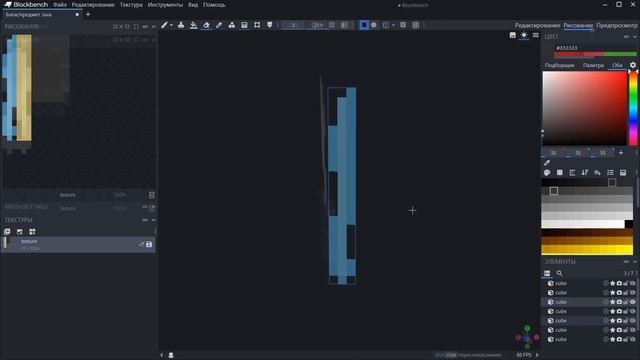
Task: Toggle lock icon of the highlighted cube
Action: (x=626, y=302)
